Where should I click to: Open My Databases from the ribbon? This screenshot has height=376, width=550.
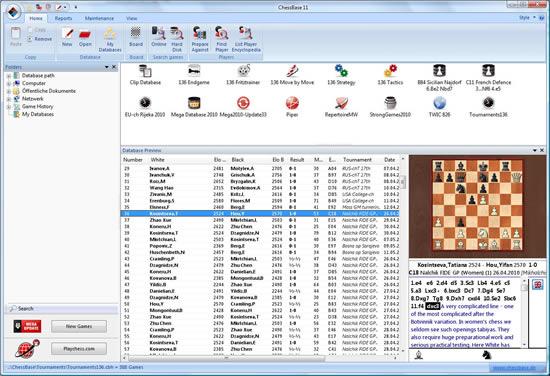click(110, 39)
